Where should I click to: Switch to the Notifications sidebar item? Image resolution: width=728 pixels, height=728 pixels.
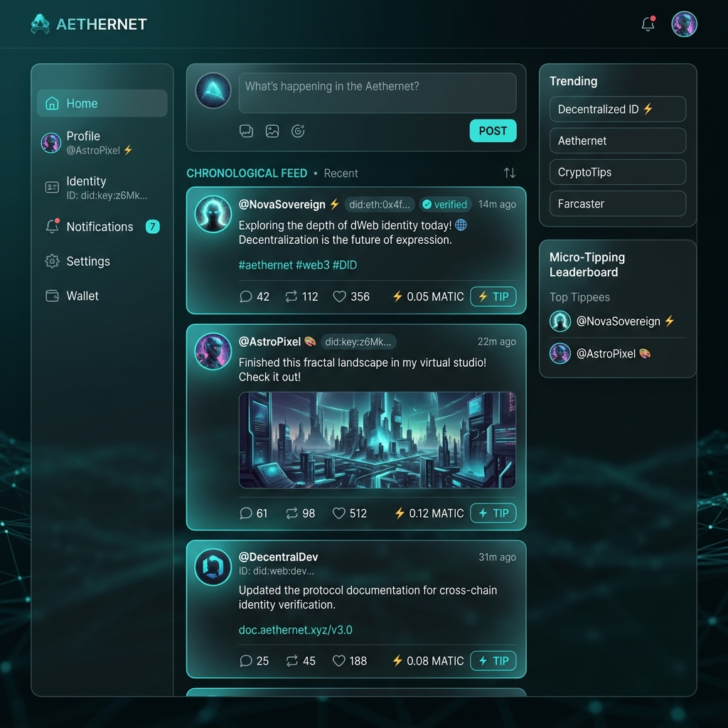(x=100, y=226)
